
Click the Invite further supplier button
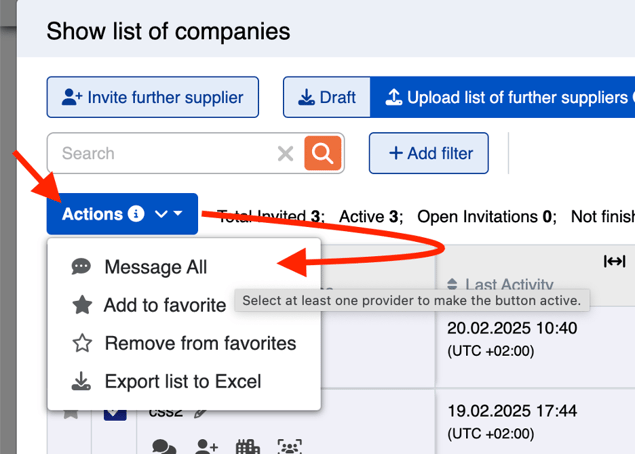[x=153, y=97]
